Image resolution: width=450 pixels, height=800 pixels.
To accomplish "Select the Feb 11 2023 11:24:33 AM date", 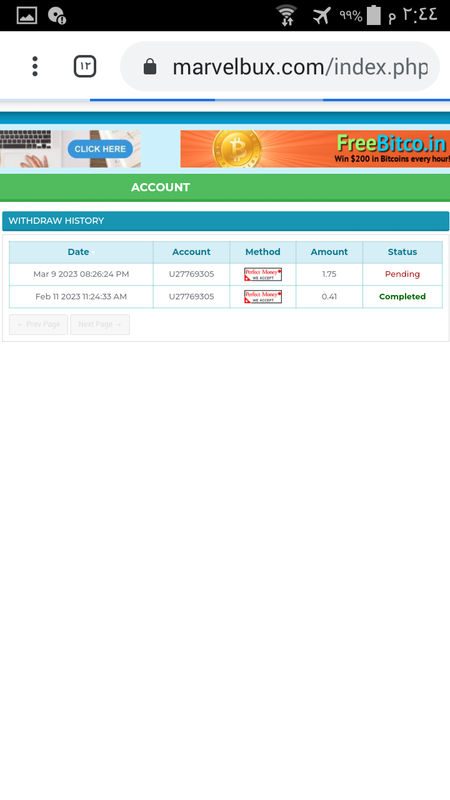I will tap(81, 296).
